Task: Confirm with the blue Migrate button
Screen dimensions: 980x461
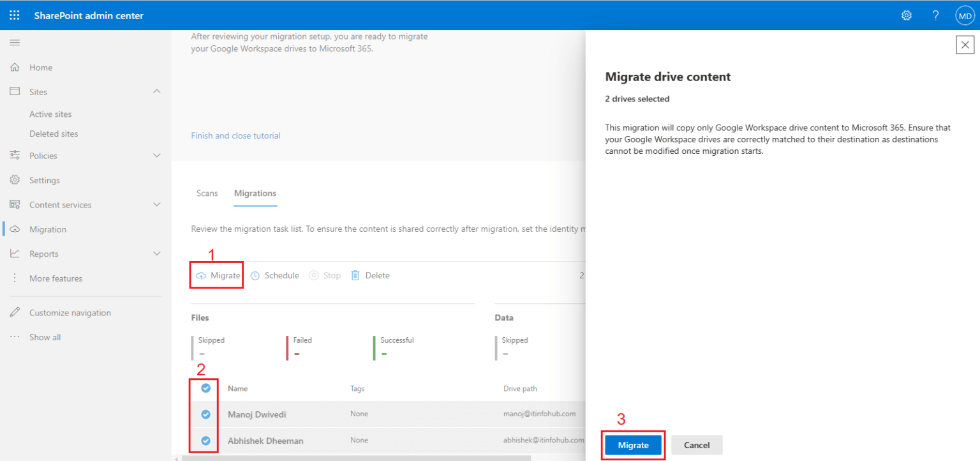Action: [x=632, y=445]
